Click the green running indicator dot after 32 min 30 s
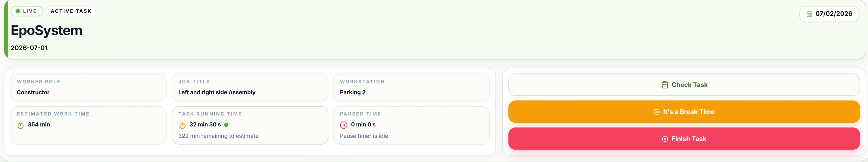This screenshot has width=868, height=162. coord(226,125)
